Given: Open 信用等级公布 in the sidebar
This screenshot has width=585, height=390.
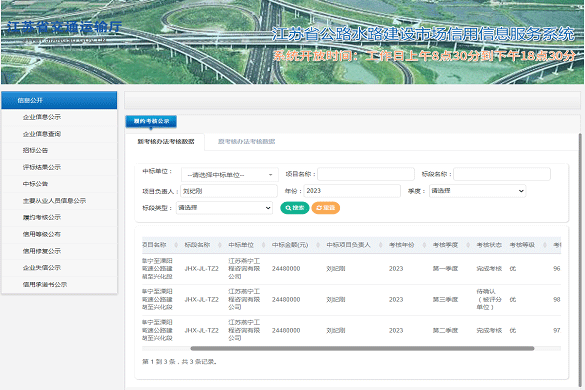Looking at the screenshot, I should click(x=42, y=234).
